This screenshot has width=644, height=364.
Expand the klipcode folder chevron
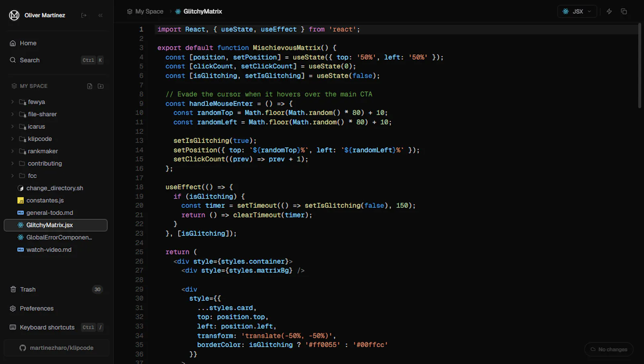(12, 139)
